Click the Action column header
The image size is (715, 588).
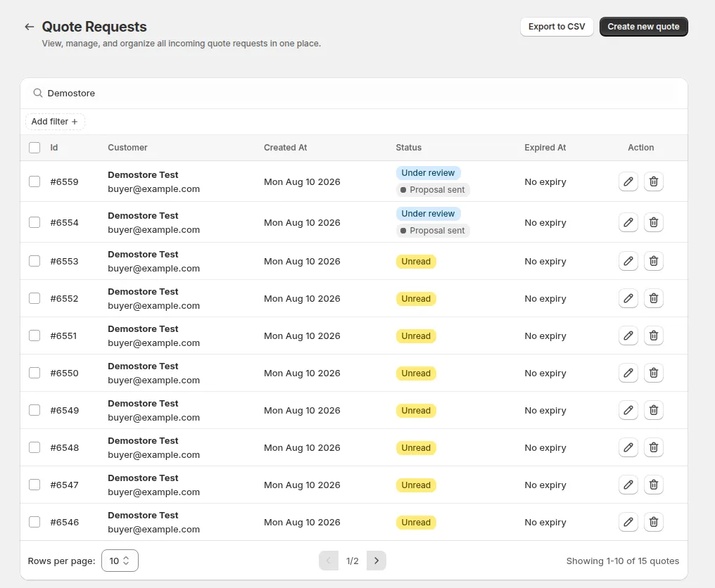[640, 148]
